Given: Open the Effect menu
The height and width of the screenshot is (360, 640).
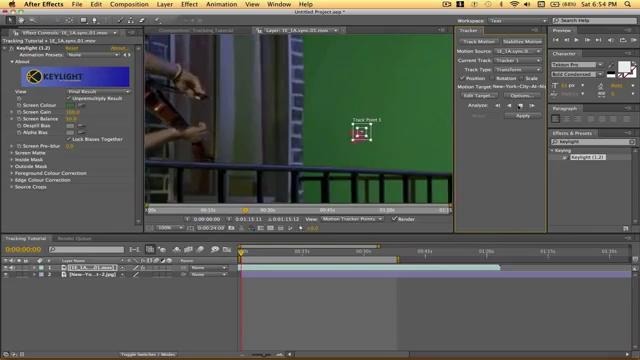Looking at the screenshot, I should tap(189, 4).
